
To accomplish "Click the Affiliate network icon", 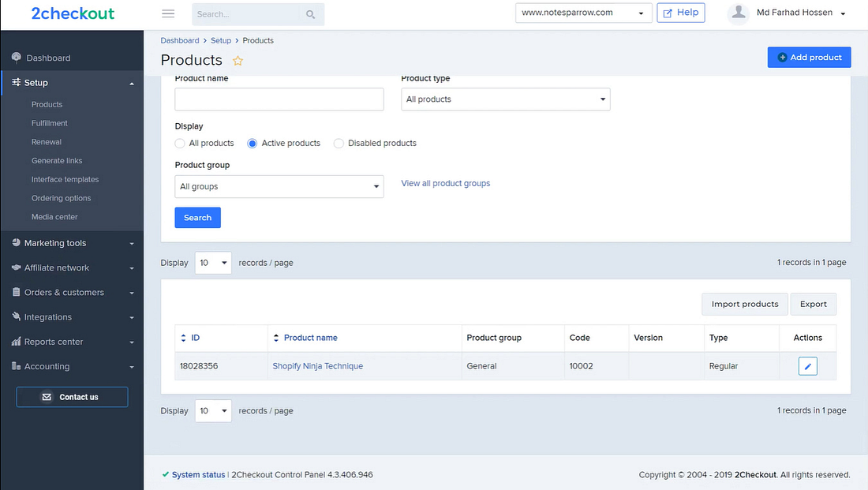I will coord(16,267).
